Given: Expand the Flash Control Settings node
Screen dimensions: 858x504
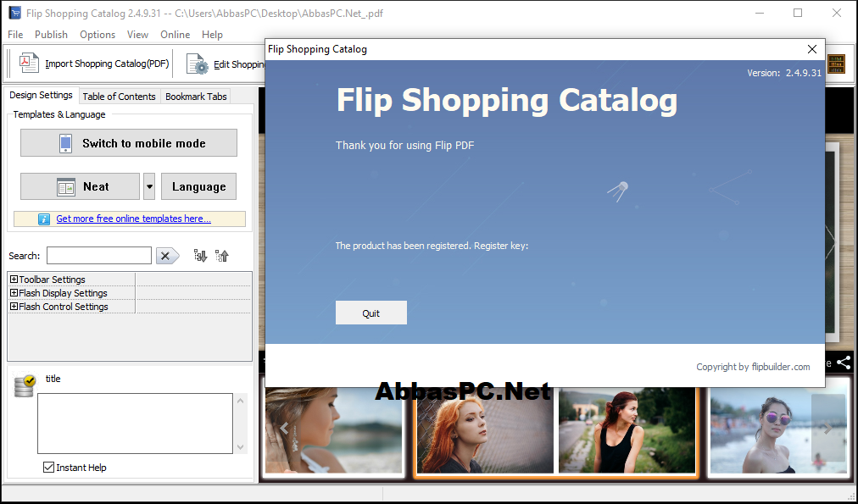Looking at the screenshot, I should click(14, 307).
